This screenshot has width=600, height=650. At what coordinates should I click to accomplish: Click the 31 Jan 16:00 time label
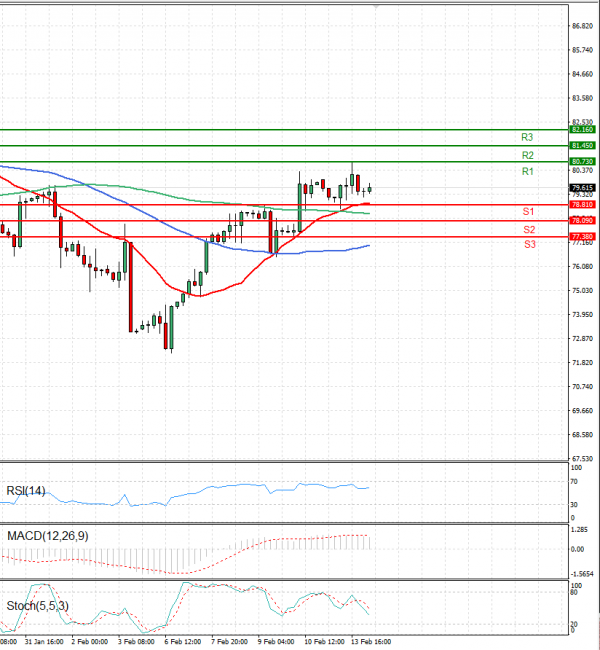[44, 642]
